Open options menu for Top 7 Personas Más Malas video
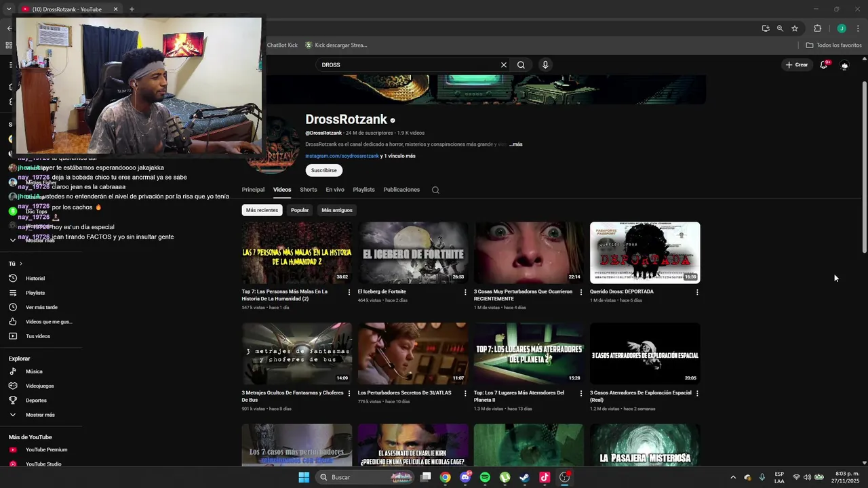 coord(349,292)
